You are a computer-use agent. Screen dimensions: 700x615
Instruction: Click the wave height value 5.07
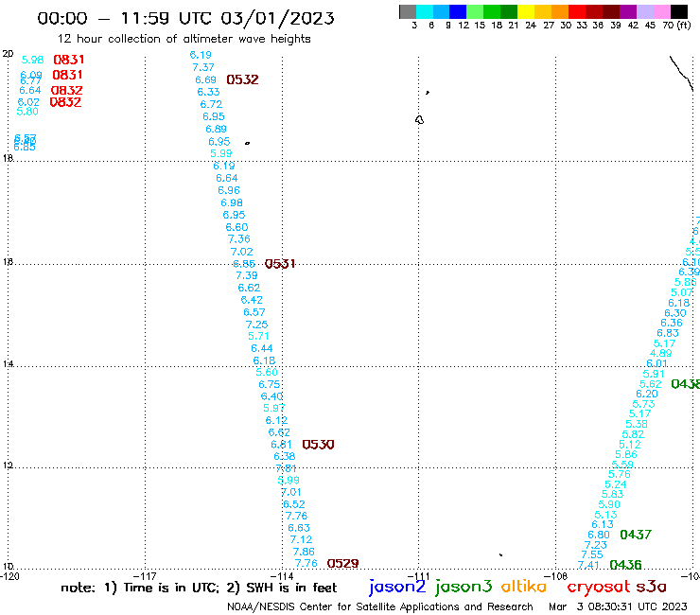(682, 293)
